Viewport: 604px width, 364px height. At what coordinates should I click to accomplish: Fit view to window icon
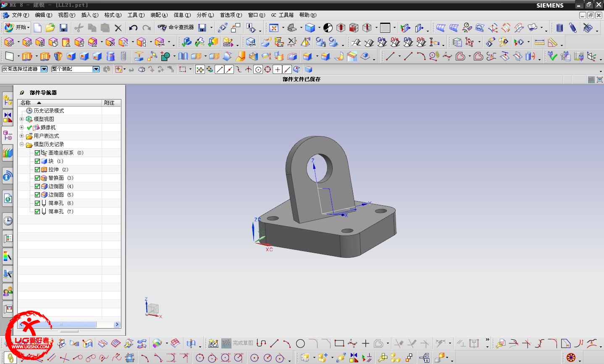pyautogui.click(x=274, y=28)
